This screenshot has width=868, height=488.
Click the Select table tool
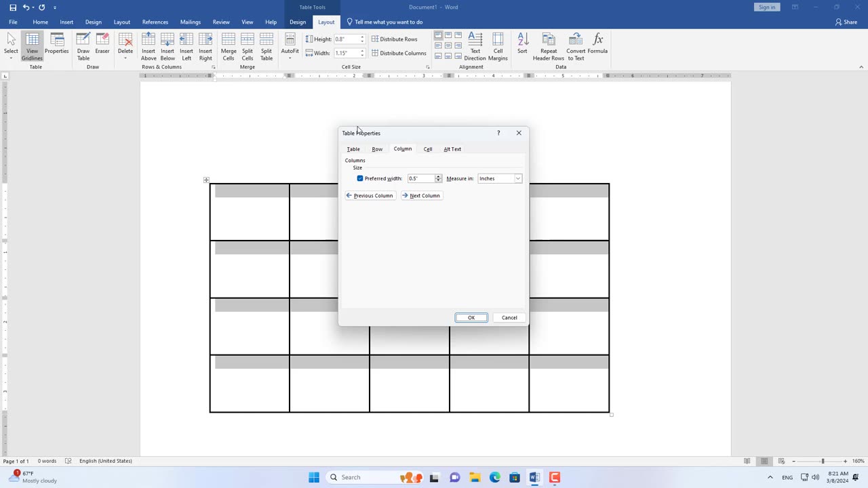click(11, 46)
